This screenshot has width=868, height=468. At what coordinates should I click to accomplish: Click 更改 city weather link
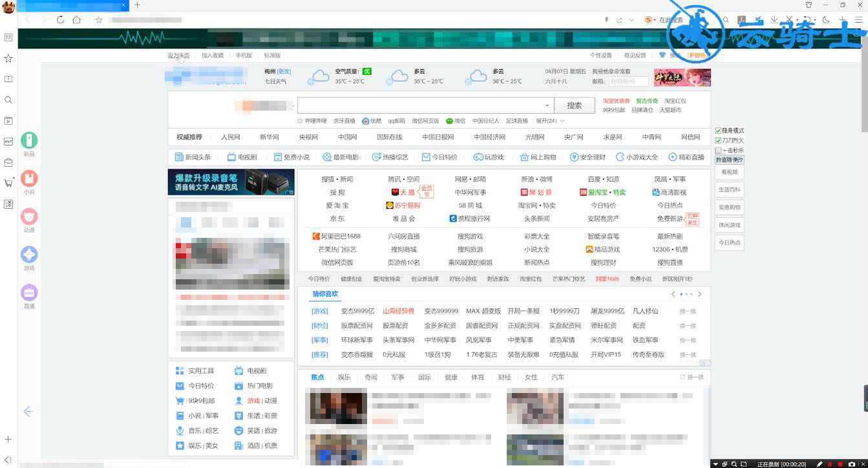click(x=284, y=72)
